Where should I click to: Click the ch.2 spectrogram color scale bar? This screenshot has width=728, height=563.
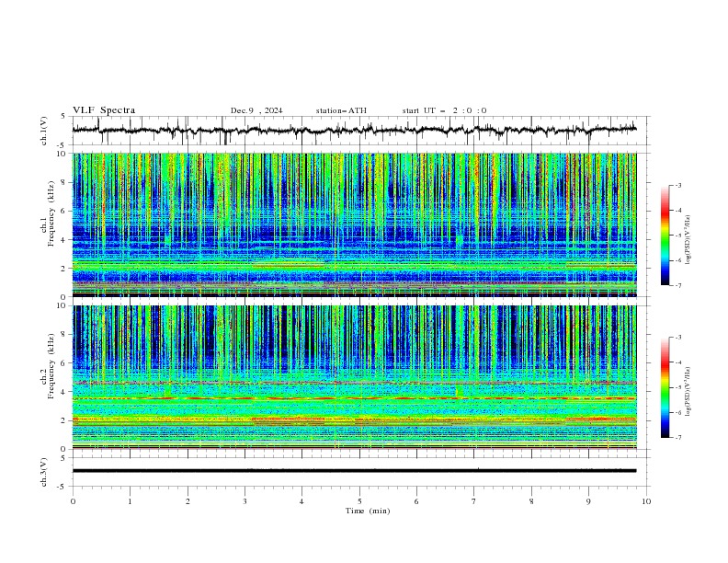(665, 387)
